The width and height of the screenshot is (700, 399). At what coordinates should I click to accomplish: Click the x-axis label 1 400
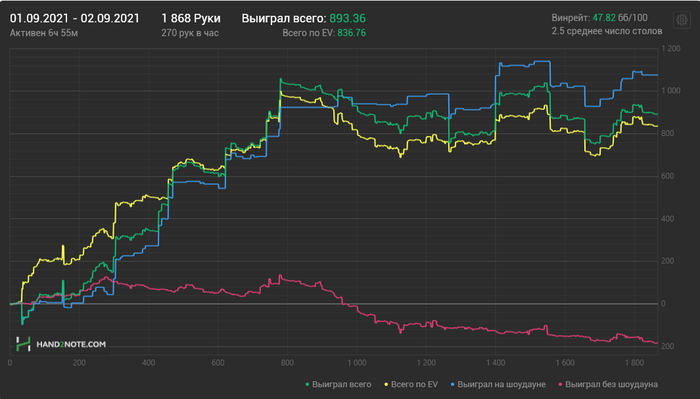[495, 363]
